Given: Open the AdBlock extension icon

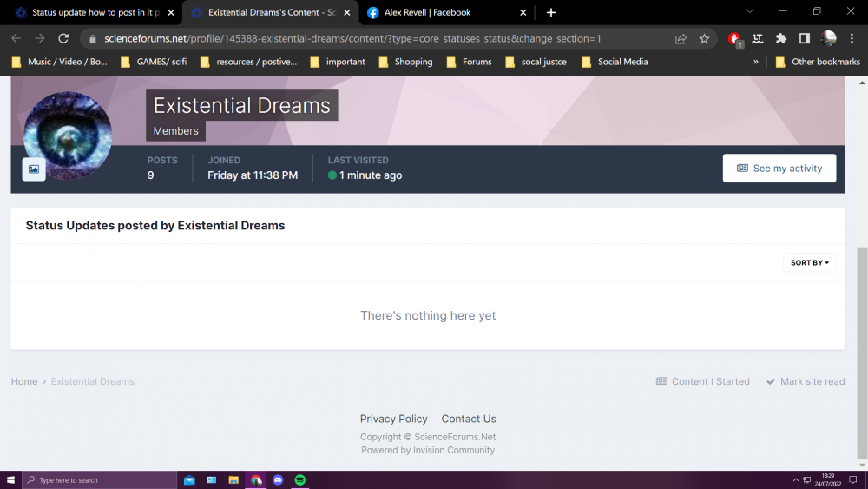Looking at the screenshot, I should tap(734, 39).
